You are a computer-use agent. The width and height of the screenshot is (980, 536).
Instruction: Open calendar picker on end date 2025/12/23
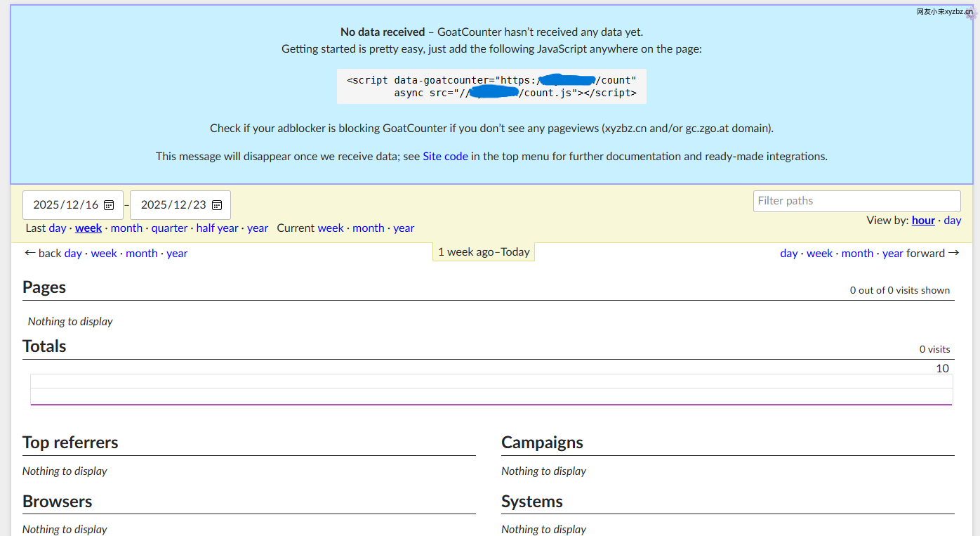(x=217, y=205)
